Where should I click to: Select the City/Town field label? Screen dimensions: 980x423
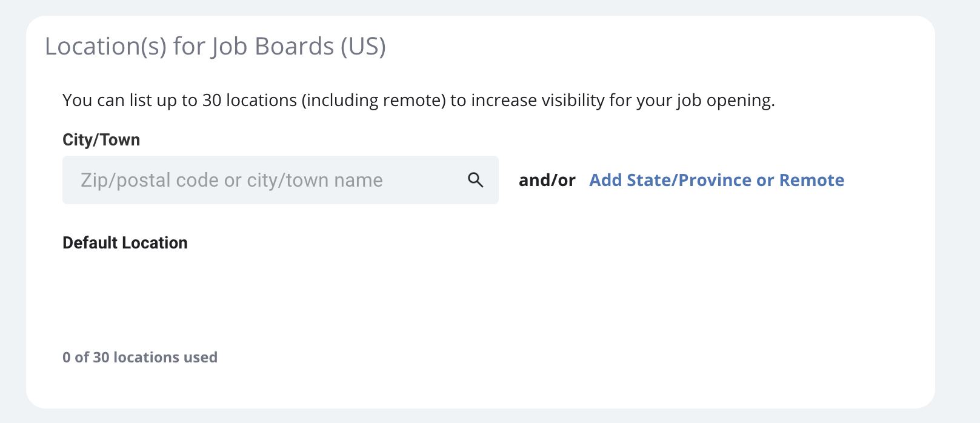coord(101,140)
